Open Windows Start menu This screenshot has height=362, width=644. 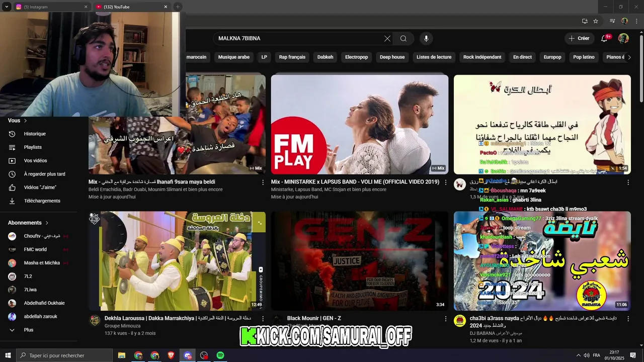pyautogui.click(x=8, y=355)
